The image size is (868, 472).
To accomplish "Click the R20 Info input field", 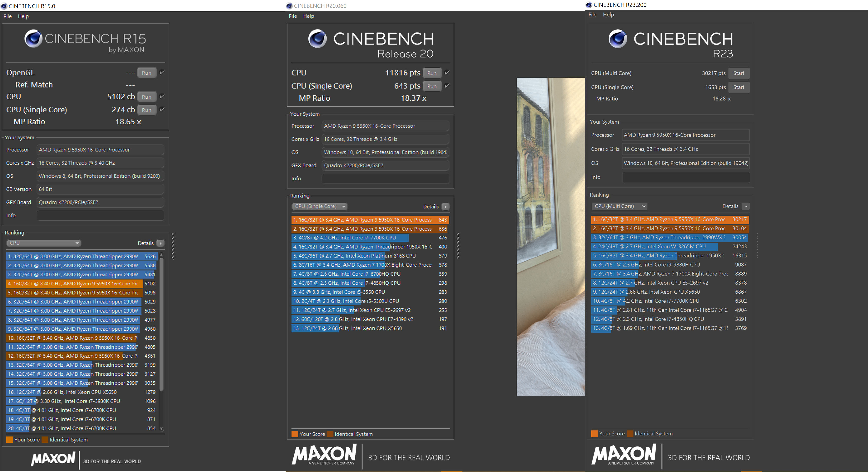I will coord(385,179).
